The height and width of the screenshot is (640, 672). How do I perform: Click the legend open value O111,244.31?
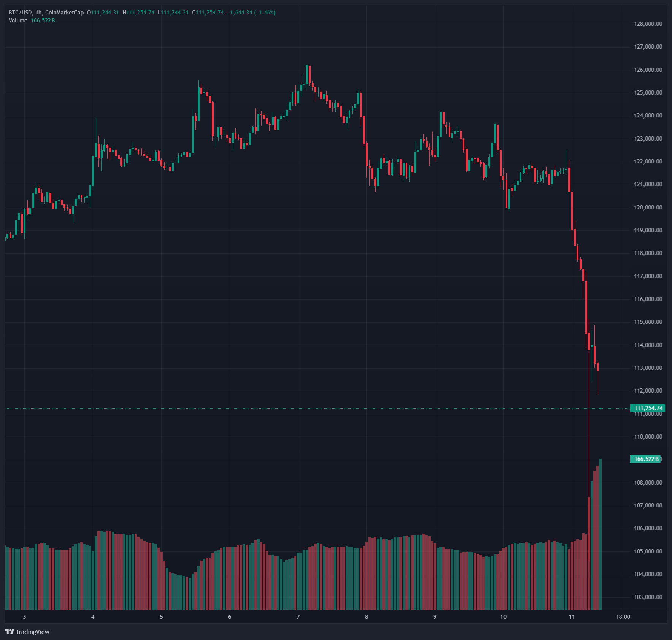pyautogui.click(x=103, y=13)
